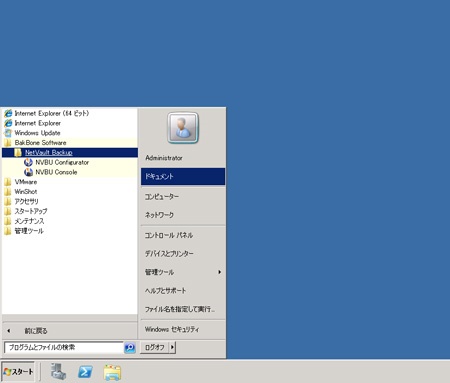Click 前に戻る to return
450x383 pixels.
point(36,331)
